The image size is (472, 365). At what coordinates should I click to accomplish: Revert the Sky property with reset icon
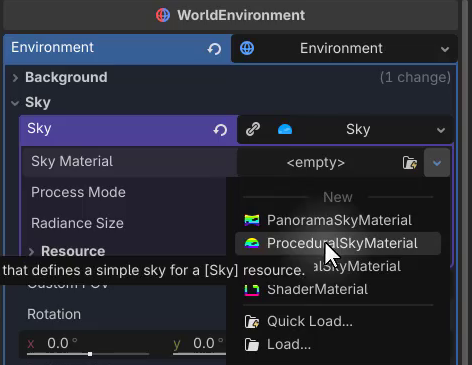tap(220, 130)
